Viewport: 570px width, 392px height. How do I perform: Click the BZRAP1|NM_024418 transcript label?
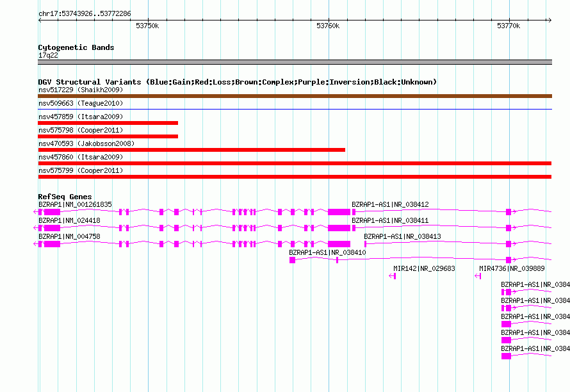pyautogui.click(x=69, y=221)
